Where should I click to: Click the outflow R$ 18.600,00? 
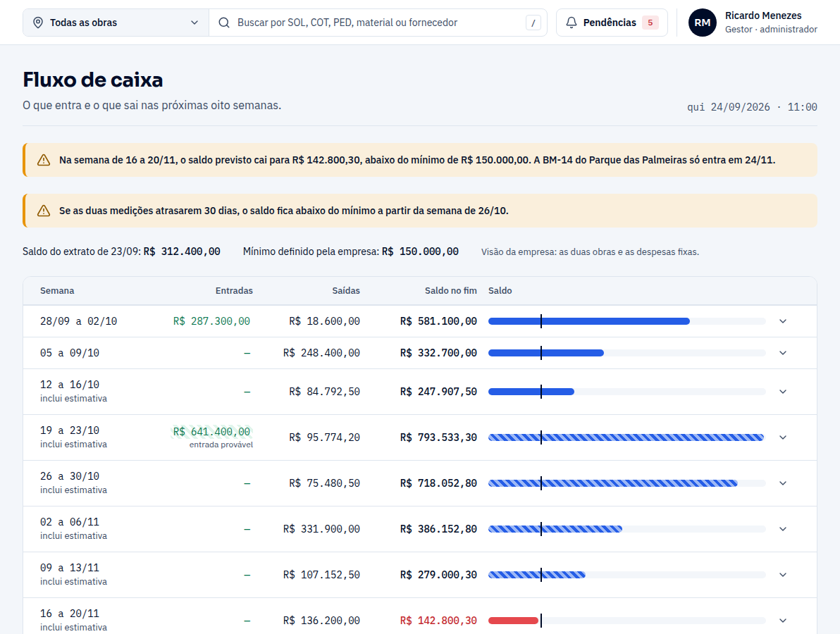[x=325, y=321]
